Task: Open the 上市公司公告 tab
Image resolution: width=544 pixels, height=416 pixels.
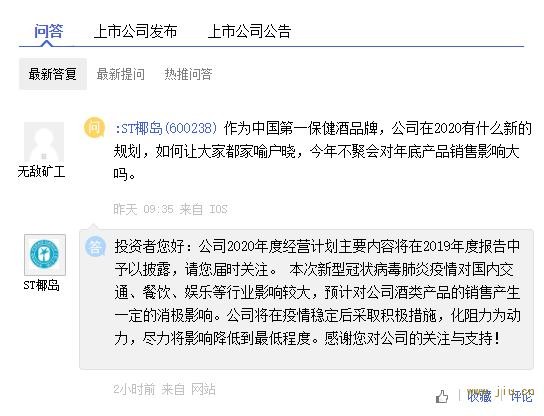Action: pos(249,32)
